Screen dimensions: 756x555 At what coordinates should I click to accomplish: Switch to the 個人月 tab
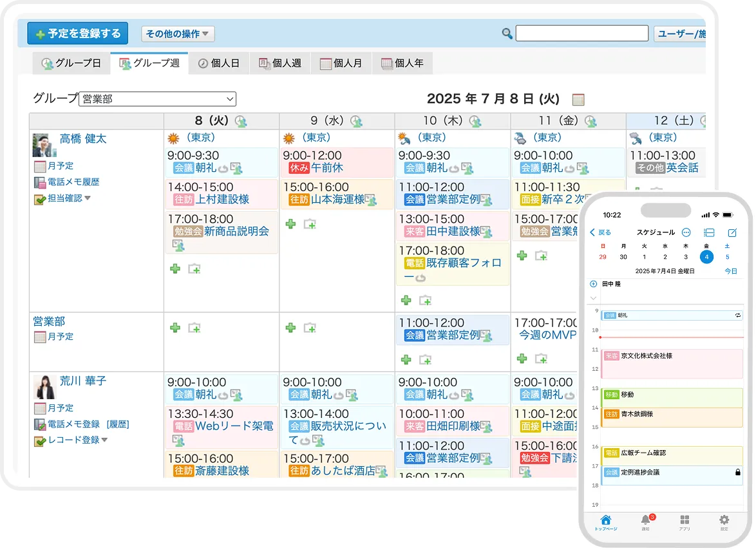pyautogui.click(x=341, y=63)
